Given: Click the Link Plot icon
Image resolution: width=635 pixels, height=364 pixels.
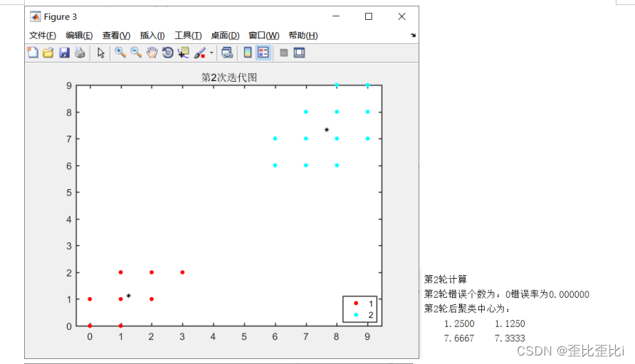Looking at the screenshot, I should (227, 53).
